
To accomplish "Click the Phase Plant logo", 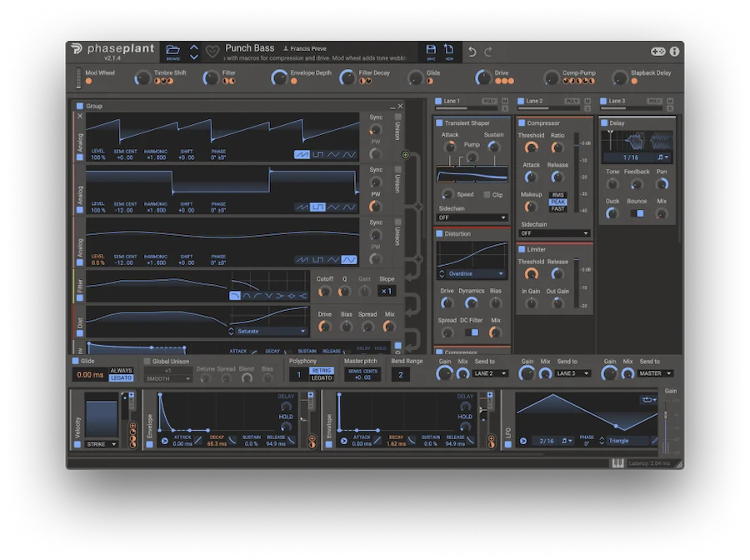I will (x=113, y=51).
